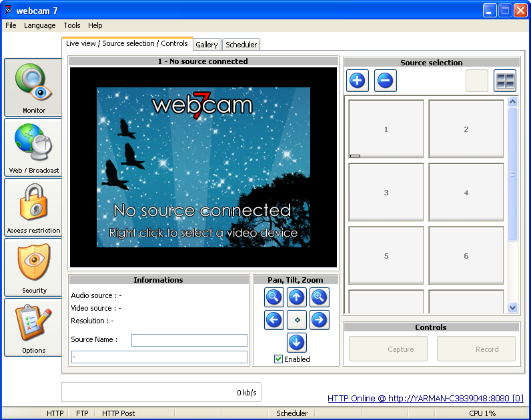This screenshot has width=531, height=420.
Task: Click the HTTP status bar entry
Action: tap(55, 413)
